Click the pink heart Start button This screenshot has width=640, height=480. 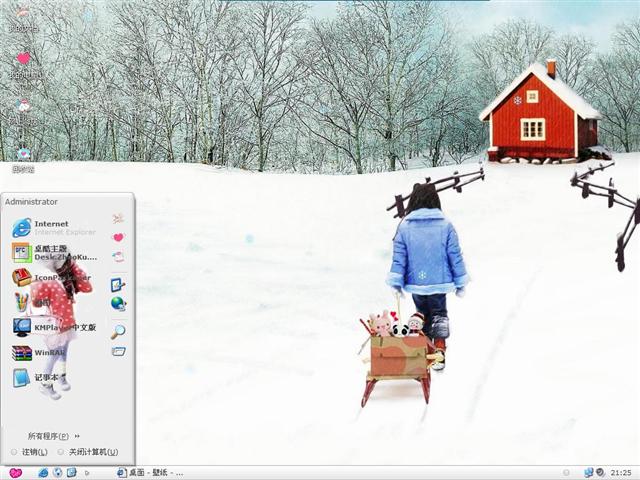(x=16, y=473)
